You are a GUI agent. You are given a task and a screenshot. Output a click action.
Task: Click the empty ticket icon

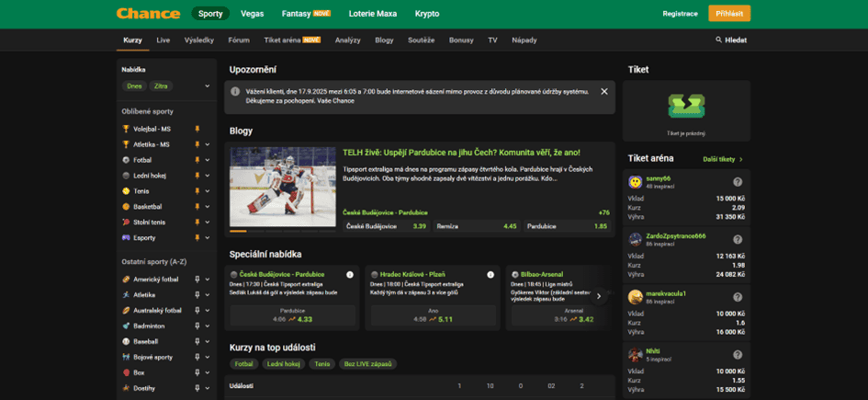(686, 107)
